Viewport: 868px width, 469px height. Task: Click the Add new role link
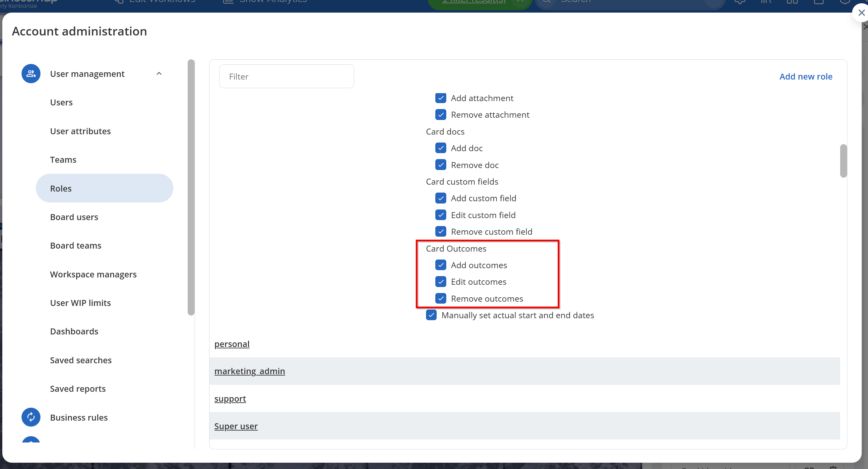click(806, 77)
